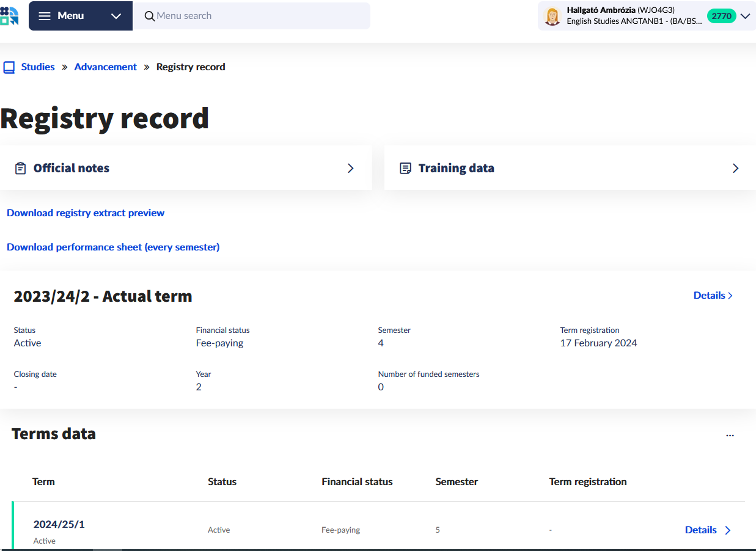The image size is (756, 551).
Task: View Details of the 2023/24/2 actual term
Action: pyautogui.click(x=713, y=296)
